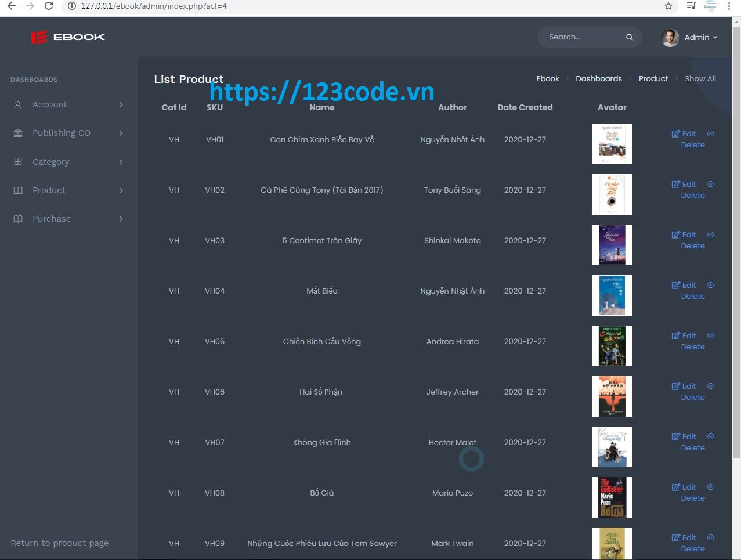
Task: Click the EBOOK logo icon
Action: (38, 37)
